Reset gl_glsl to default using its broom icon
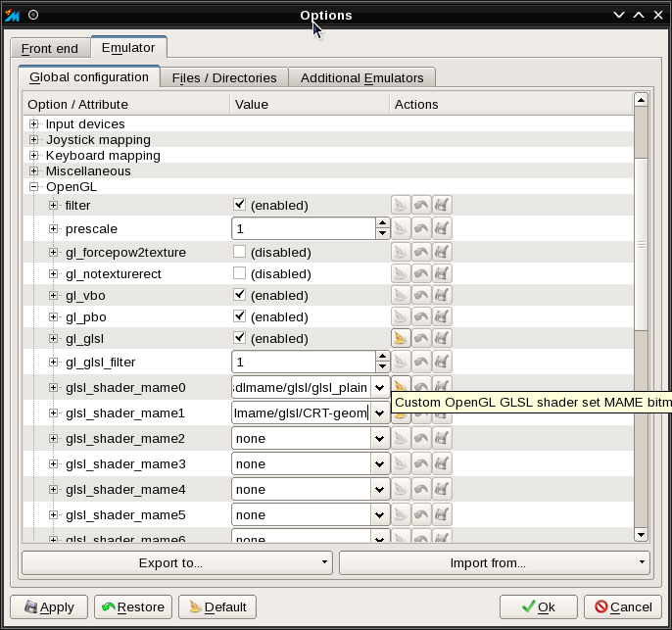The height and width of the screenshot is (630, 672). pyautogui.click(x=401, y=338)
